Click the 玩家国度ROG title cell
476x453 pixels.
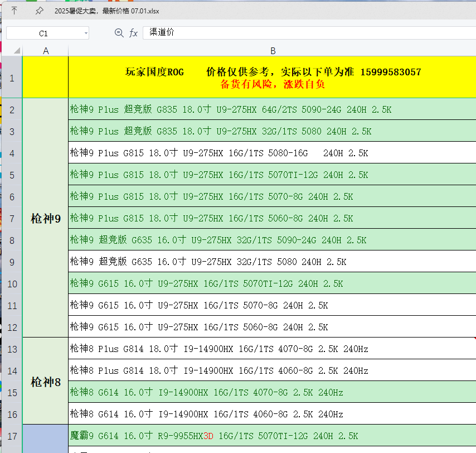[x=273, y=77]
